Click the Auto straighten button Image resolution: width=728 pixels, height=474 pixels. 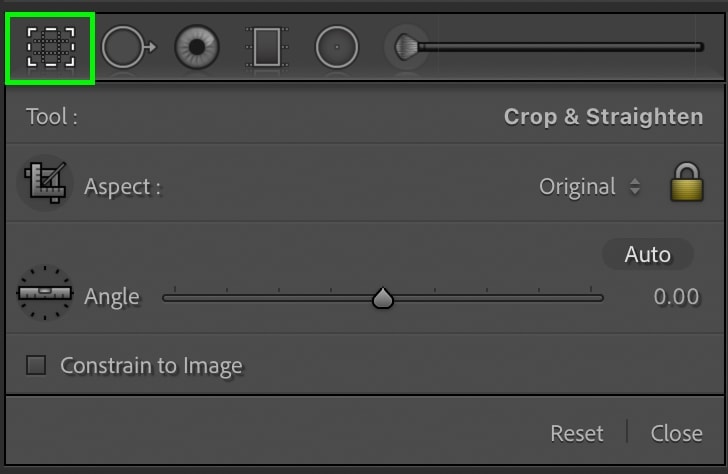647,254
